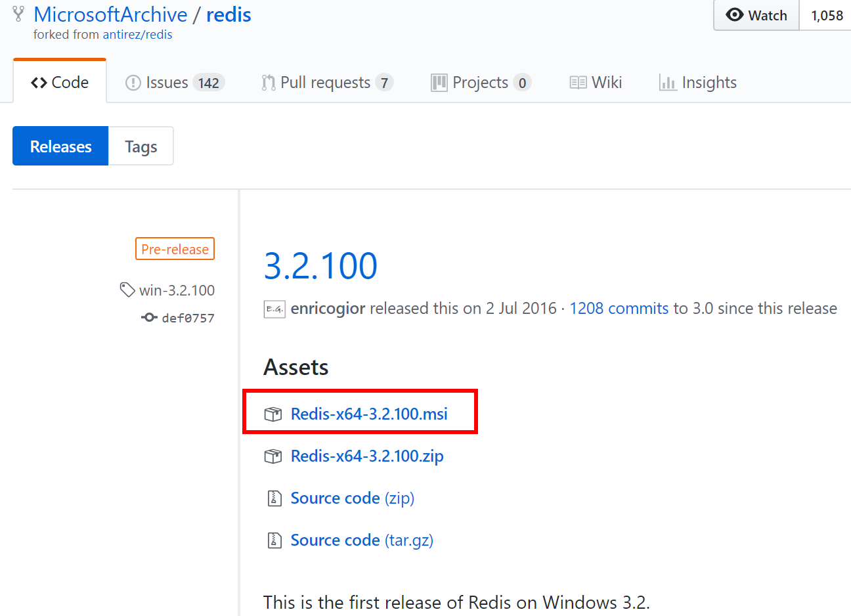
Task: Open the Wiki tab
Action: [x=596, y=82]
